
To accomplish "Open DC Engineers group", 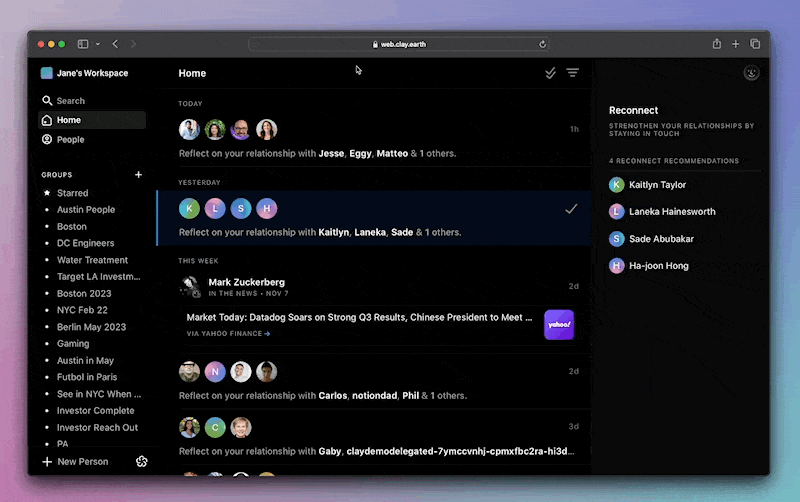I will pos(85,243).
